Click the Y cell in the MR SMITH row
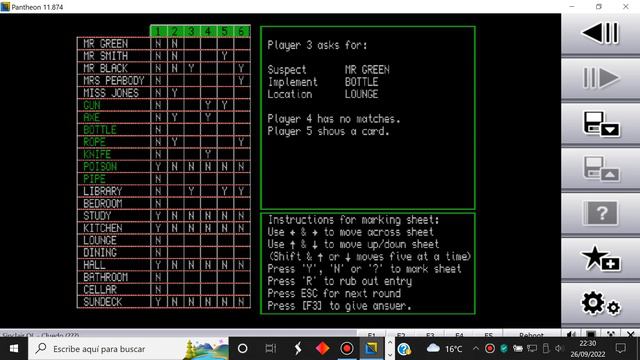Image resolution: width=640 pixels, height=360 pixels. pyautogui.click(x=224, y=56)
